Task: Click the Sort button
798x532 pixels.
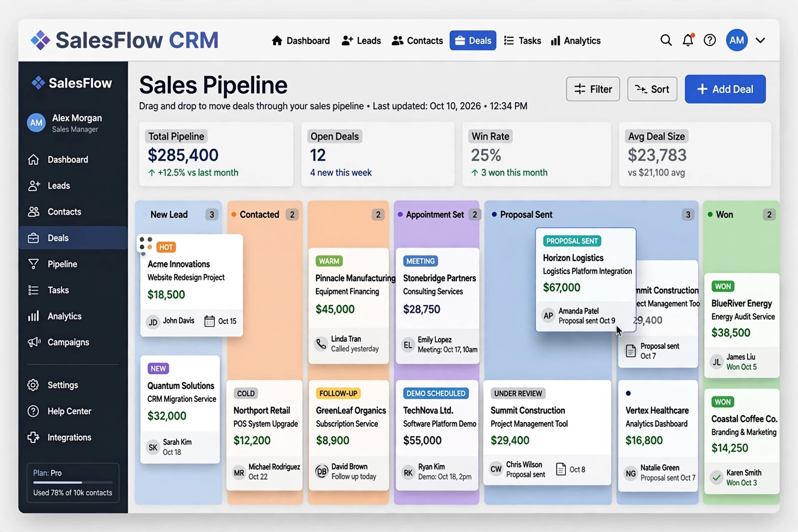Action: pyautogui.click(x=652, y=89)
